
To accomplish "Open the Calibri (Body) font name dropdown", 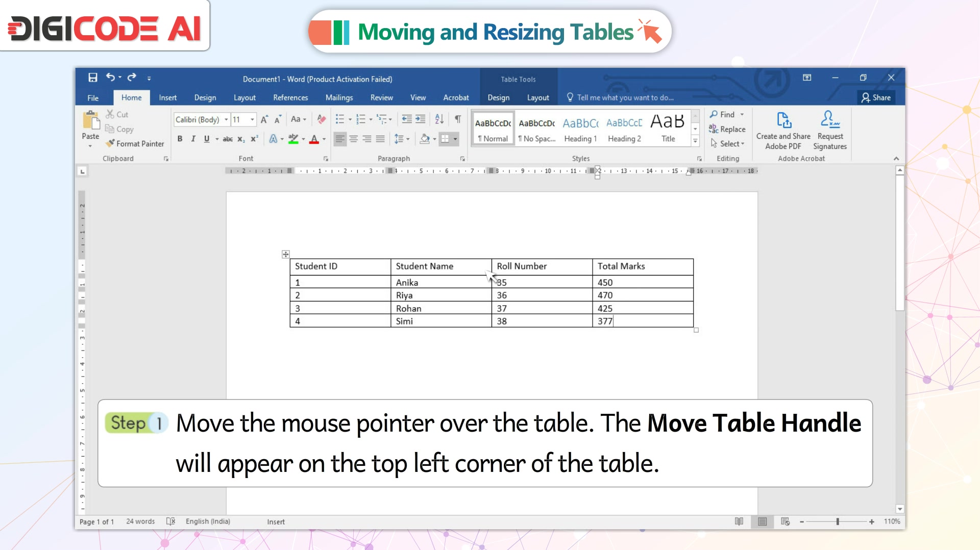I will [226, 119].
